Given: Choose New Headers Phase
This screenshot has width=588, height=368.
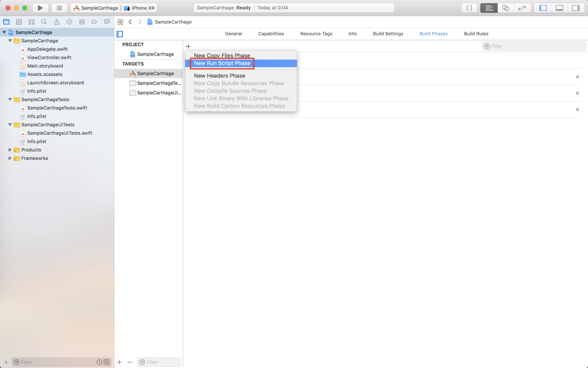Looking at the screenshot, I should (x=241, y=76).
